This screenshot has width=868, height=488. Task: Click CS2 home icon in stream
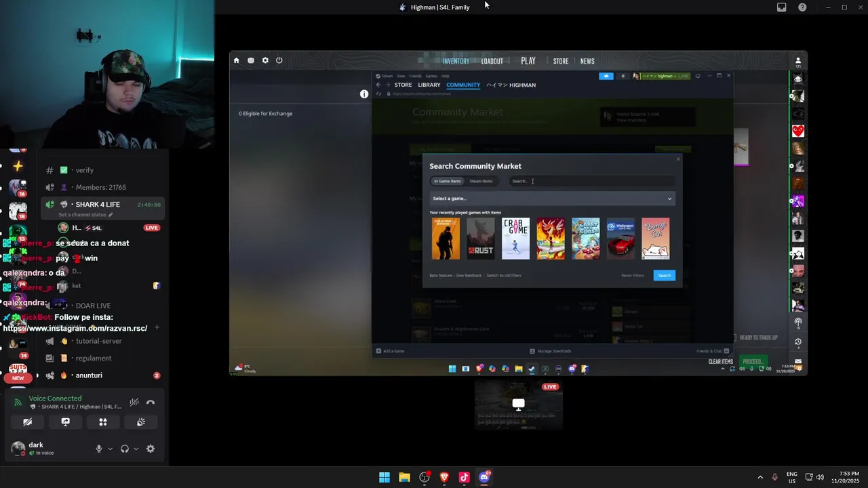(236, 60)
